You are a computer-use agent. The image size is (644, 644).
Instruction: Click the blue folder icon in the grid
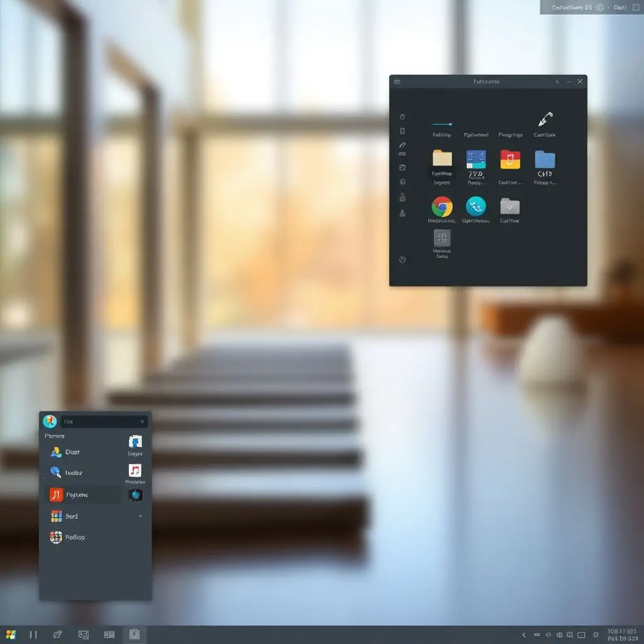click(545, 159)
